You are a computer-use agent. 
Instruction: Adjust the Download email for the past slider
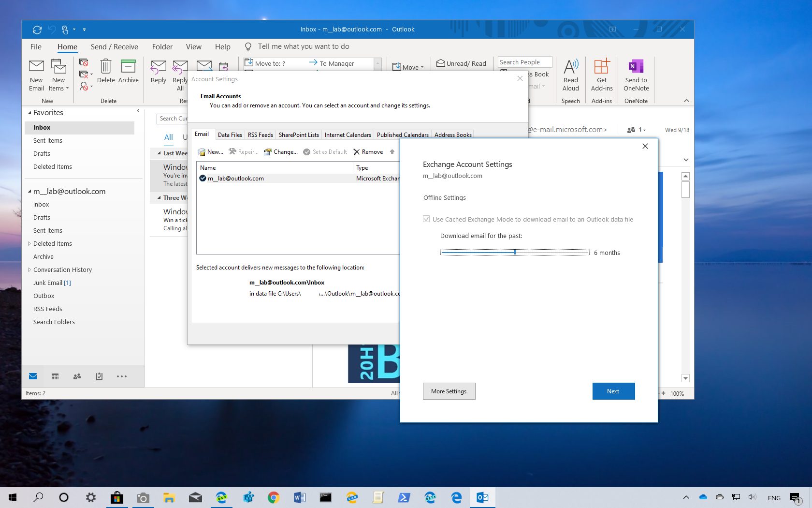[515, 252]
